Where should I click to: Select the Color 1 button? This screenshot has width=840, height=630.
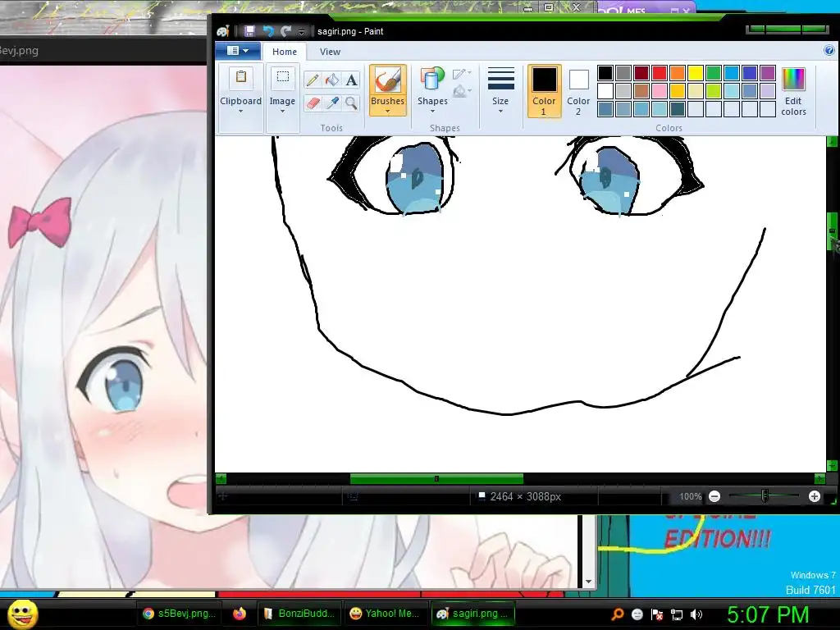click(544, 91)
